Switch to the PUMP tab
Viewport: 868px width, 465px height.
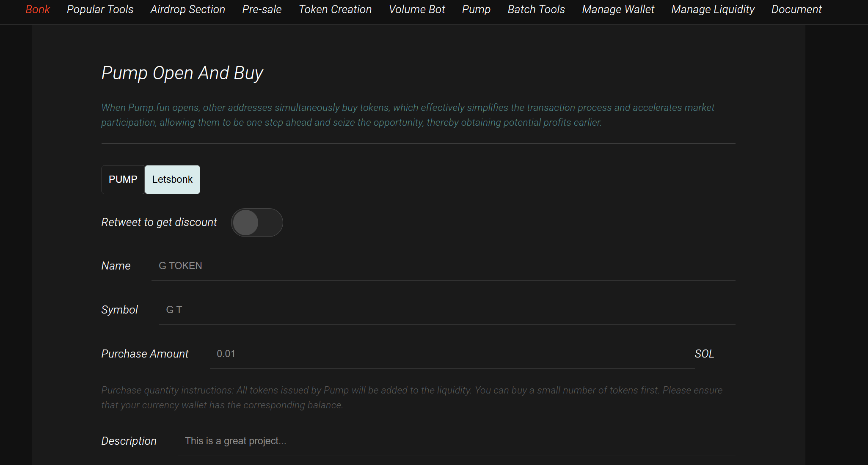point(123,179)
